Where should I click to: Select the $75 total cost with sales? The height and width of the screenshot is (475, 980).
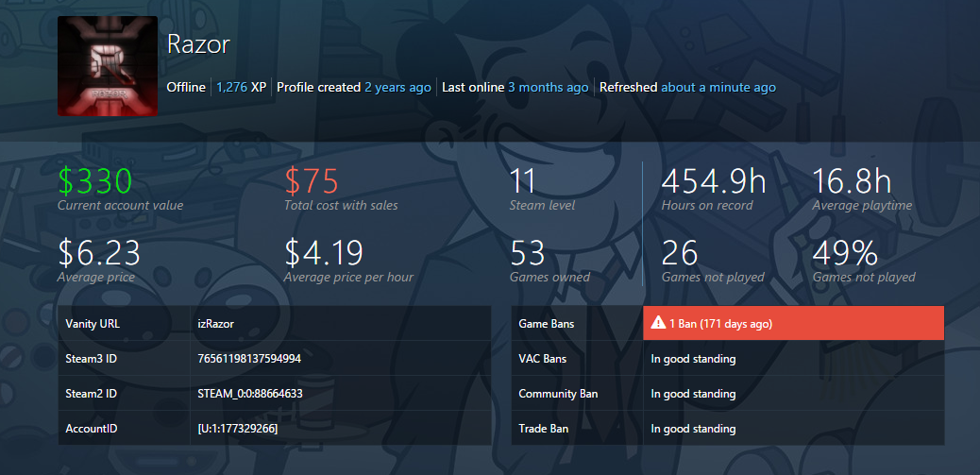click(312, 182)
